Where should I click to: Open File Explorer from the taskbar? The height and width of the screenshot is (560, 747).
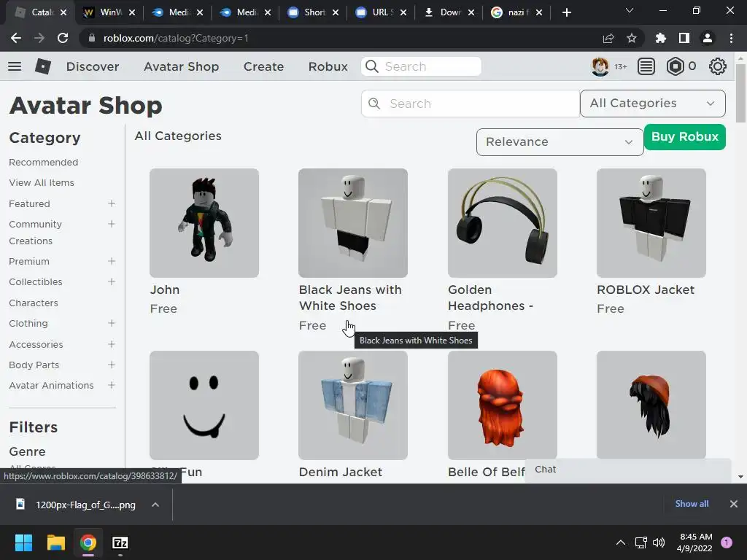click(x=55, y=542)
